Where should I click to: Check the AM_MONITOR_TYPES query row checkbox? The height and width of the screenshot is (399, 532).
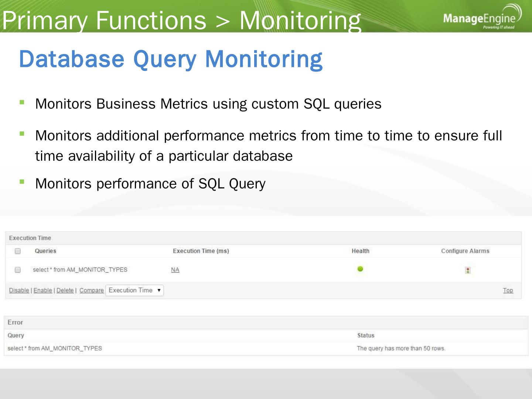click(x=17, y=270)
